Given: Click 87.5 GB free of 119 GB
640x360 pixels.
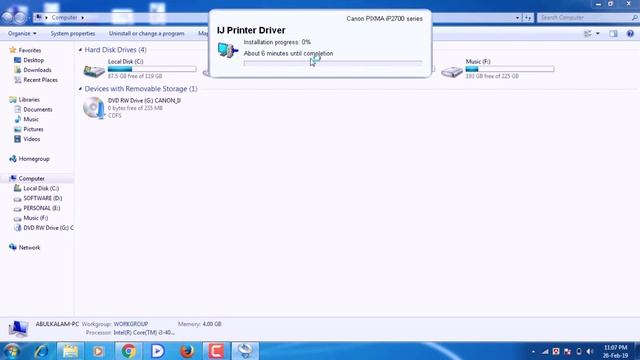Looking at the screenshot, I should pos(135,76).
